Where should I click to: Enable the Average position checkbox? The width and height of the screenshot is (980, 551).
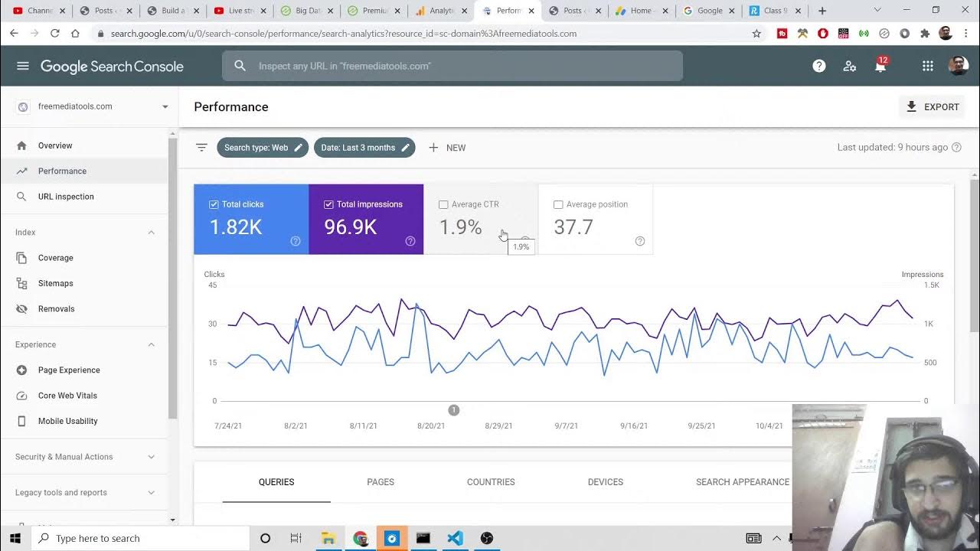558,204
